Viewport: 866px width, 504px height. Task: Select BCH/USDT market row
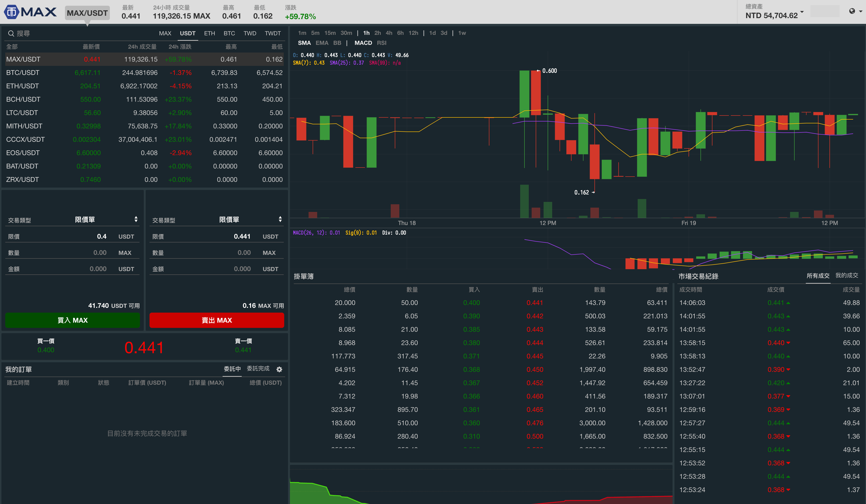[144, 99]
